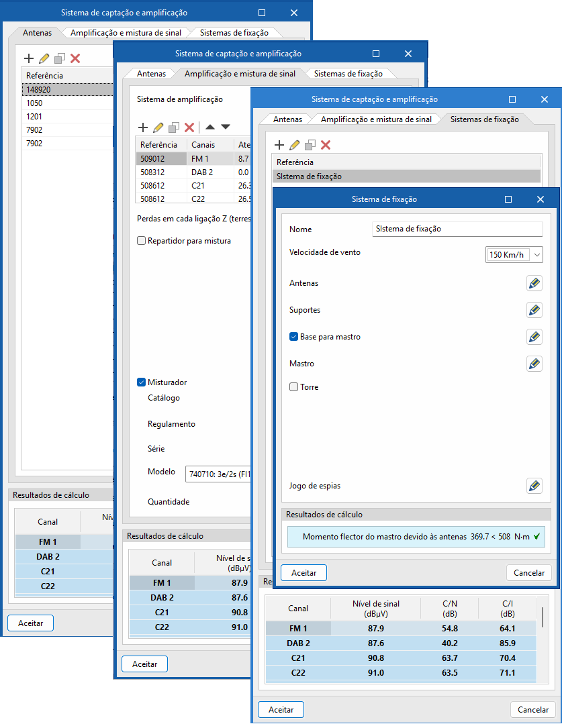Select Antenas tab in middle window

(x=152, y=74)
